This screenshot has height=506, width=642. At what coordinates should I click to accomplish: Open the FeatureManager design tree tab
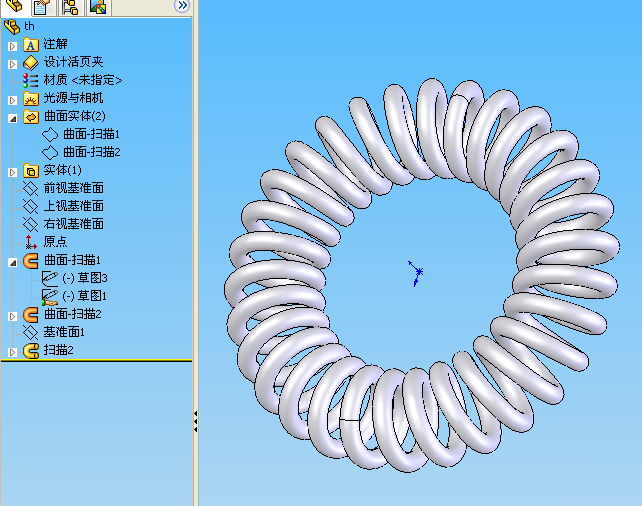point(14,6)
